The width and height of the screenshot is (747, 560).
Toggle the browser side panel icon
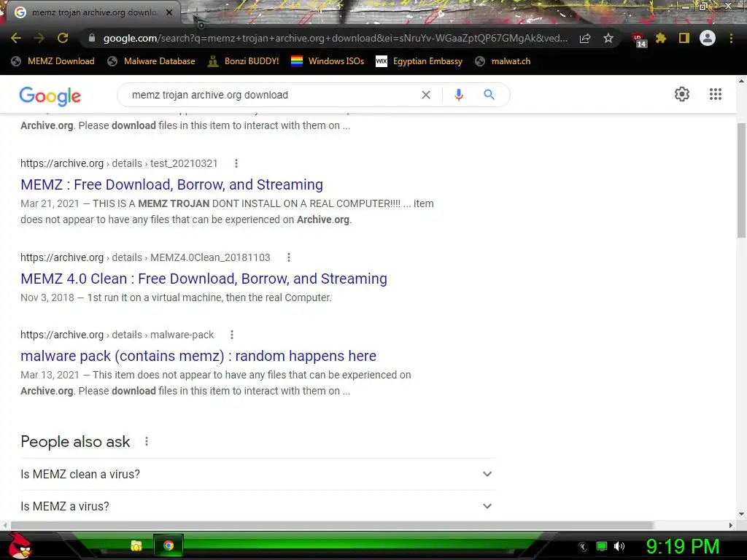684,38
